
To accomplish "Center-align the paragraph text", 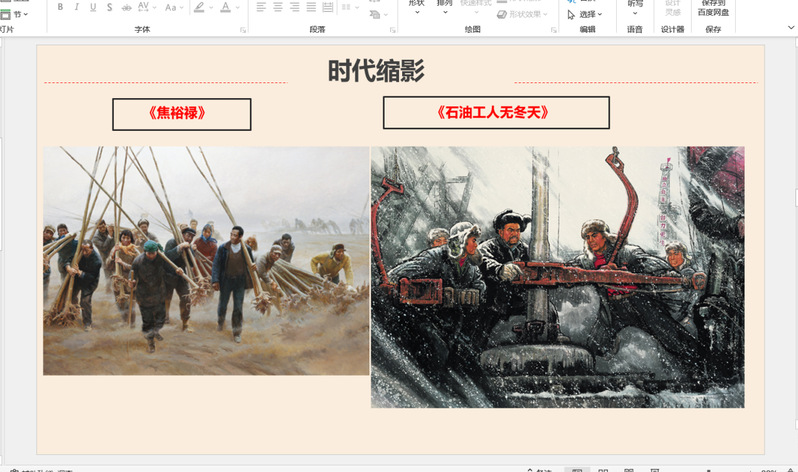I will 277,7.
